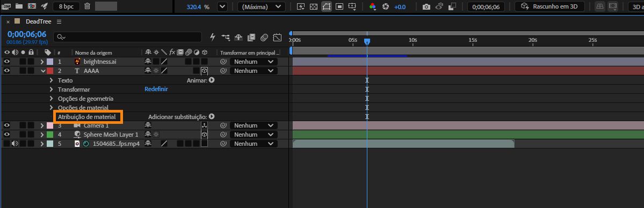Image resolution: width=644 pixels, height=208 pixels.
Task: Create a new folder in project panel
Action: coord(19,6)
